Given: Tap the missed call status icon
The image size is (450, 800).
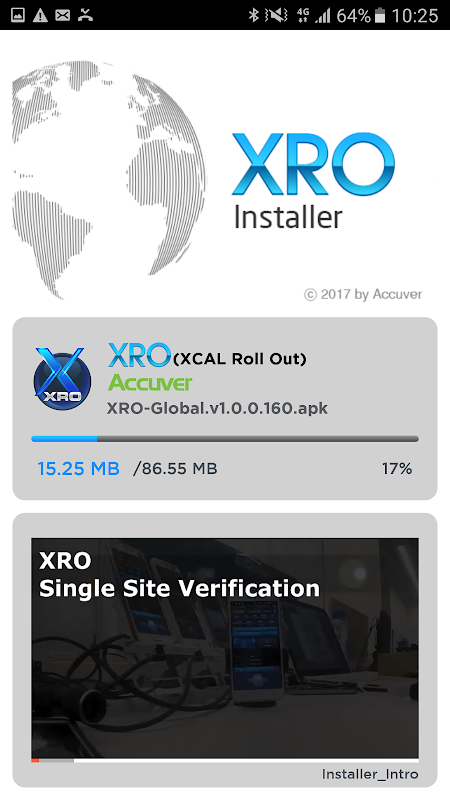Looking at the screenshot, I should pyautogui.click(x=85, y=15).
